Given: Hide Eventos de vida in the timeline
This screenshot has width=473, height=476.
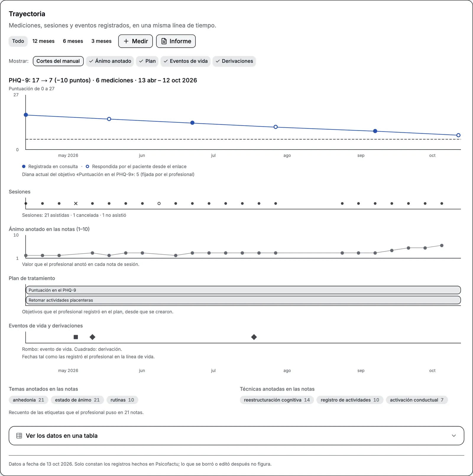Looking at the screenshot, I should (x=185, y=61).
